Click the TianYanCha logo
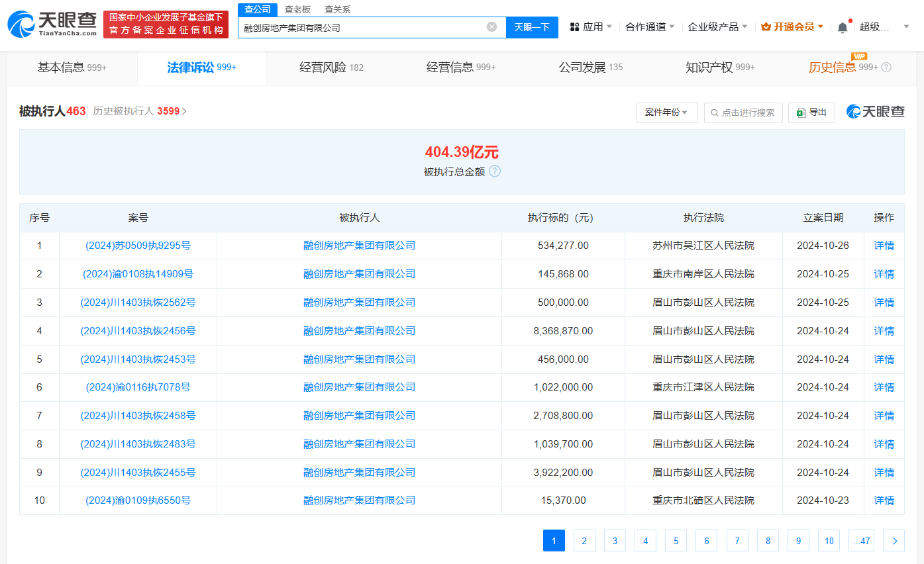 click(x=52, y=24)
